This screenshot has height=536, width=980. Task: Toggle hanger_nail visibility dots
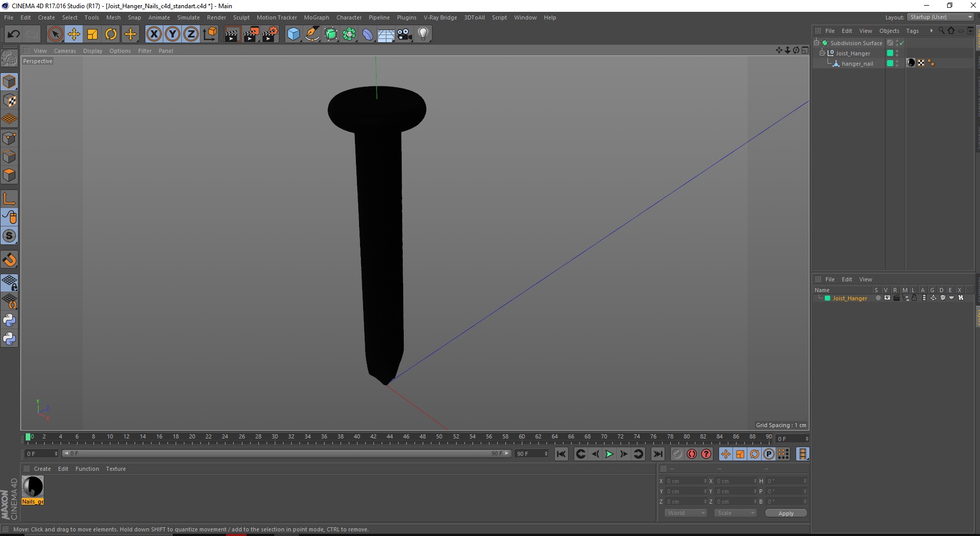click(897, 63)
